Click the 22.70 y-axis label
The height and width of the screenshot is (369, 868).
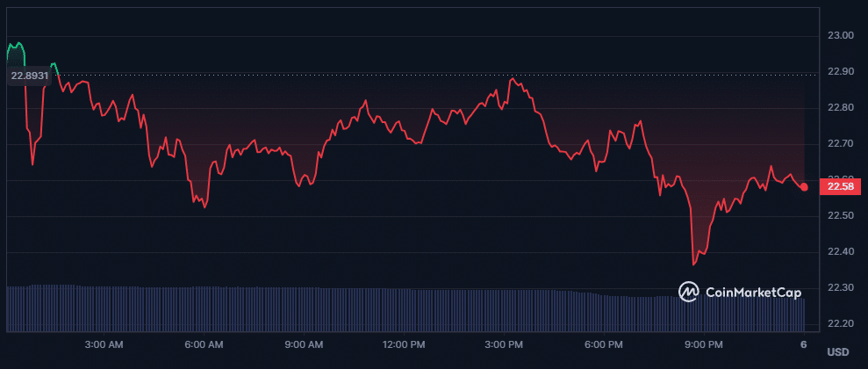click(x=840, y=143)
